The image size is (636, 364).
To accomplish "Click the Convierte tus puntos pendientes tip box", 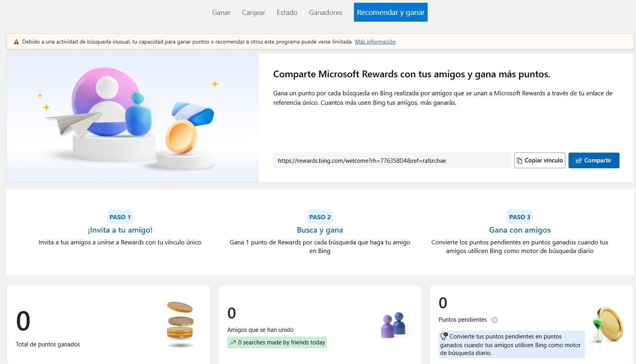I will pos(512,344).
